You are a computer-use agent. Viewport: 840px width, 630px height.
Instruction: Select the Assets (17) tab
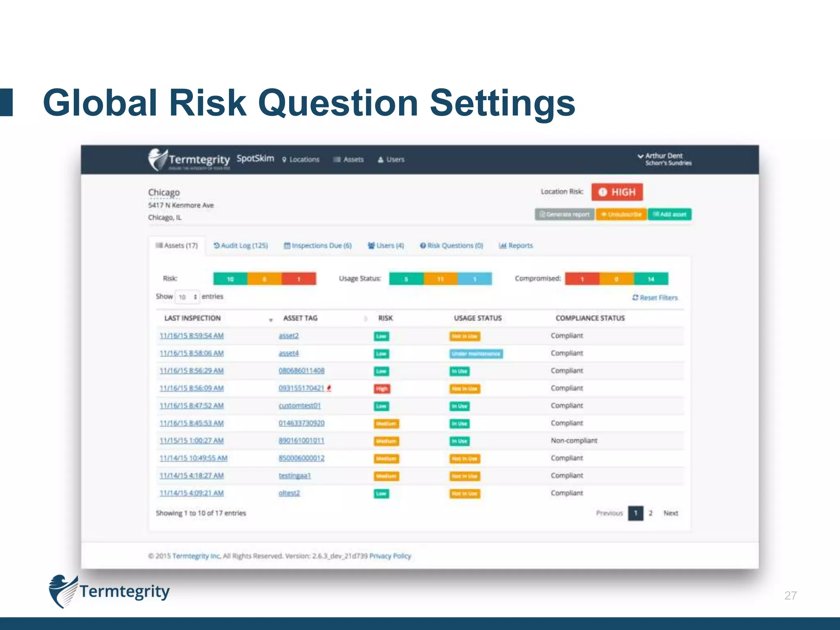177,245
